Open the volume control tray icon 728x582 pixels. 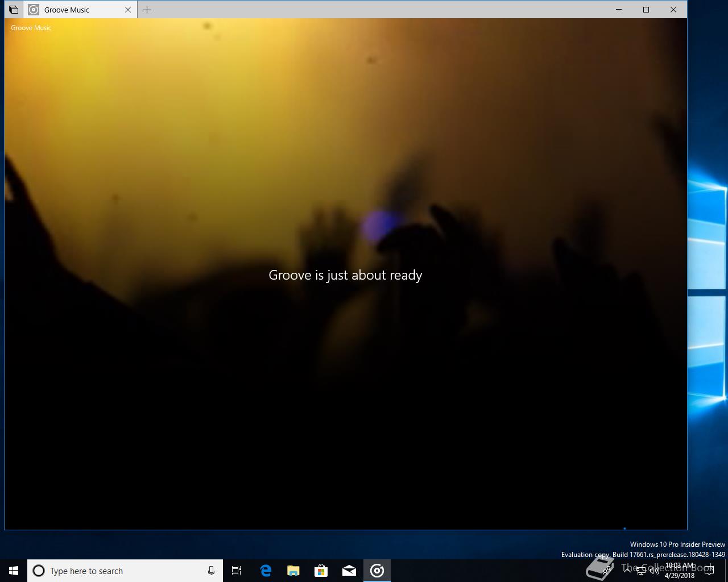pos(654,571)
